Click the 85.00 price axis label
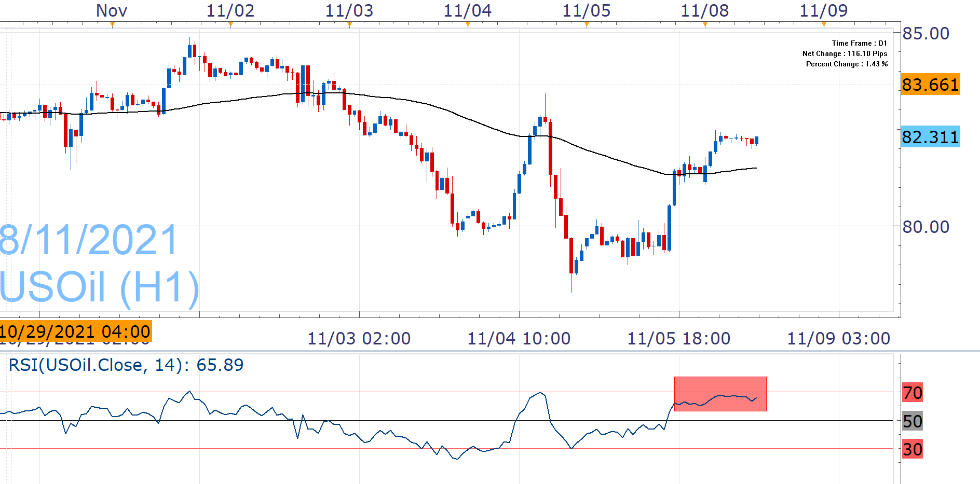980x484 pixels. [925, 34]
